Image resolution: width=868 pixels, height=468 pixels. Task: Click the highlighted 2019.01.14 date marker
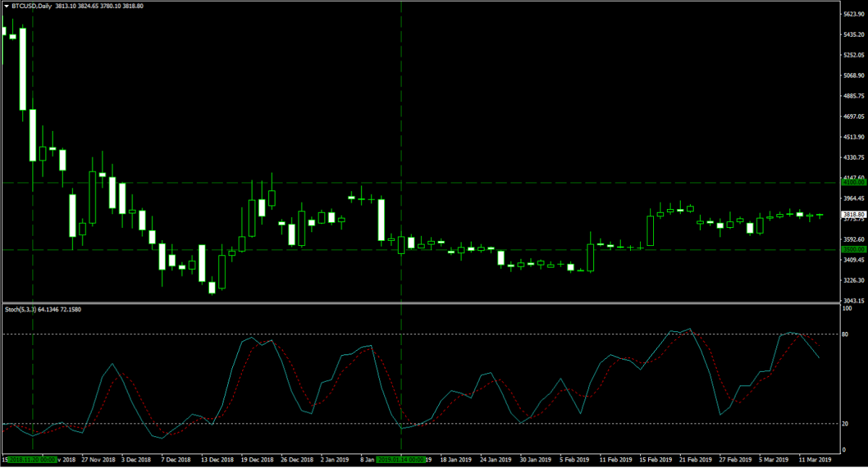click(x=401, y=459)
